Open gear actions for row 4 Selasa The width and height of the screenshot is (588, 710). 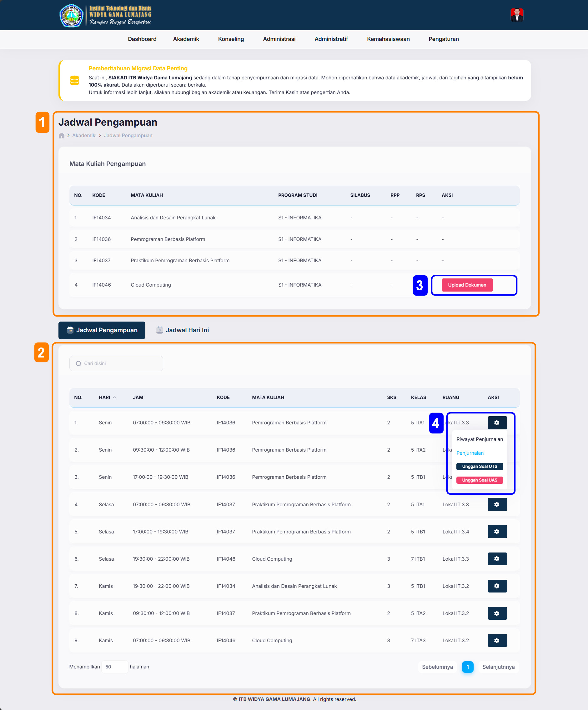click(x=497, y=504)
